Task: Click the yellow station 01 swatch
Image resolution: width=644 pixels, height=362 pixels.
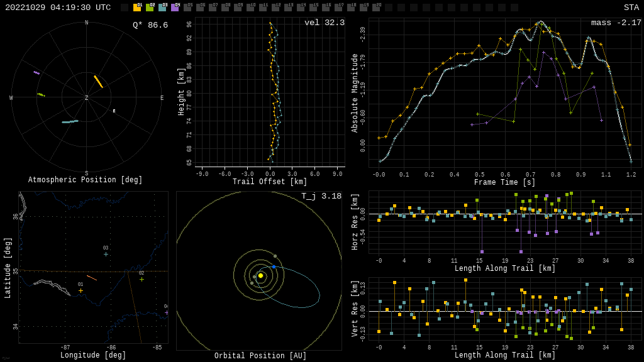Action: (x=137, y=8)
